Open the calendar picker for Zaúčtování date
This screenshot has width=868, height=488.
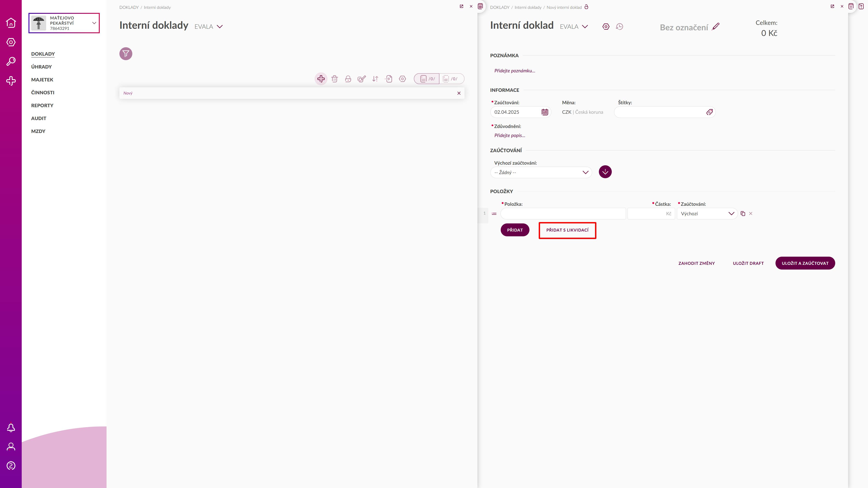click(545, 112)
